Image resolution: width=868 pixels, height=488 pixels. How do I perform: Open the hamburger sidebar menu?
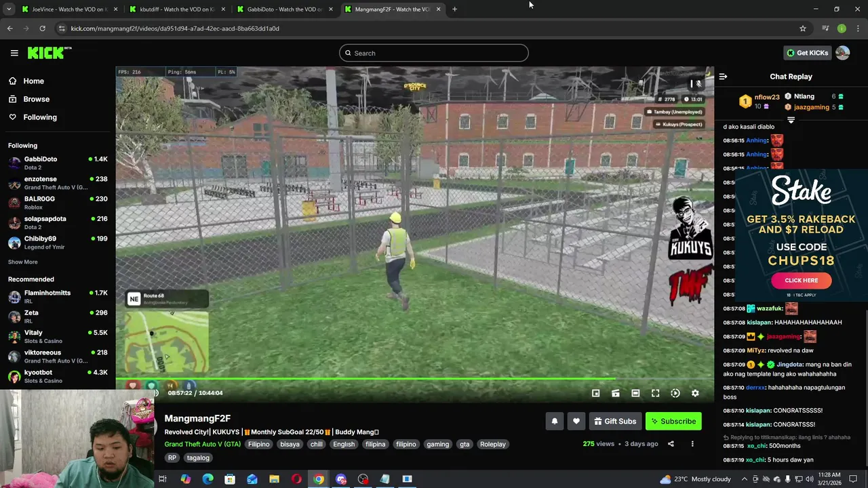[14, 53]
